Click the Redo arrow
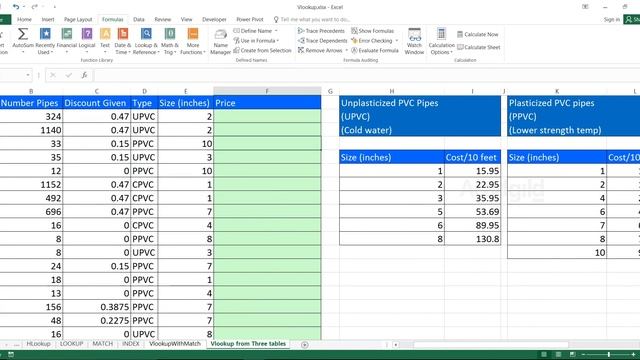The width and height of the screenshot is (640, 360). click(34, 7)
